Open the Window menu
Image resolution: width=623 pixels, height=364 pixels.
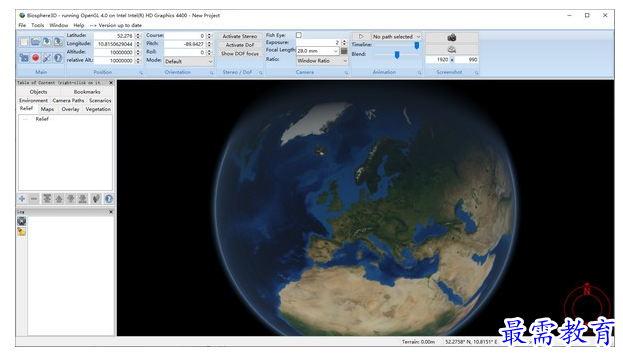point(59,25)
